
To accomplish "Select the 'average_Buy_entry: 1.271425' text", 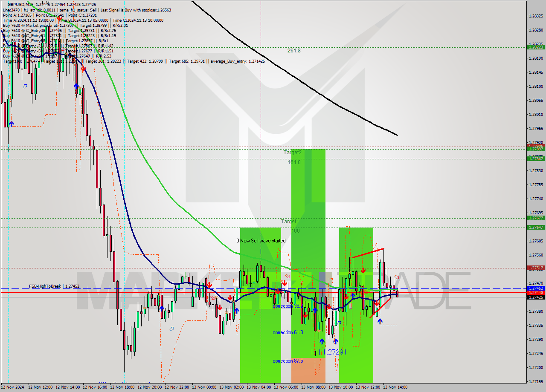I will pyautogui.click(x=237, y=61).
